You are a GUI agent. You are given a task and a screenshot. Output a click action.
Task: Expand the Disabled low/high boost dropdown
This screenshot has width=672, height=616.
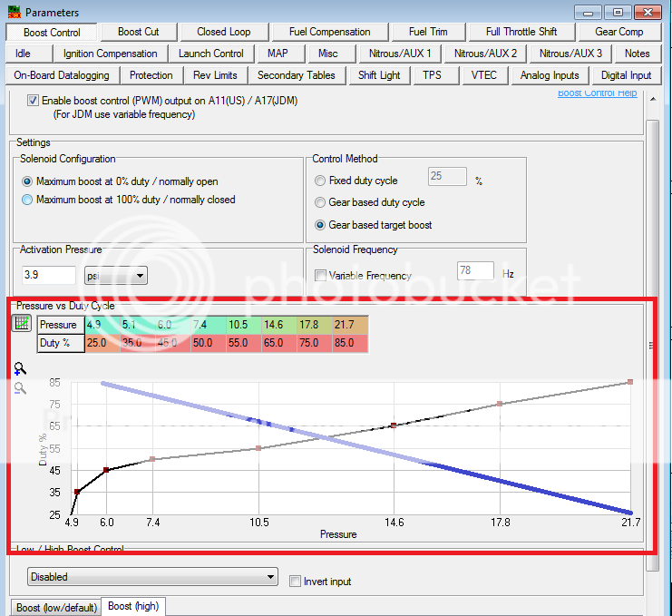coord(151,576)
